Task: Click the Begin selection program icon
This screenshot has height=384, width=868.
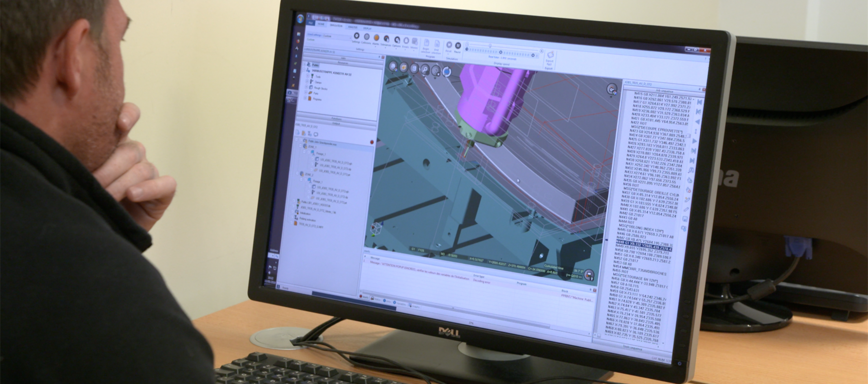Action: point(426,43)
